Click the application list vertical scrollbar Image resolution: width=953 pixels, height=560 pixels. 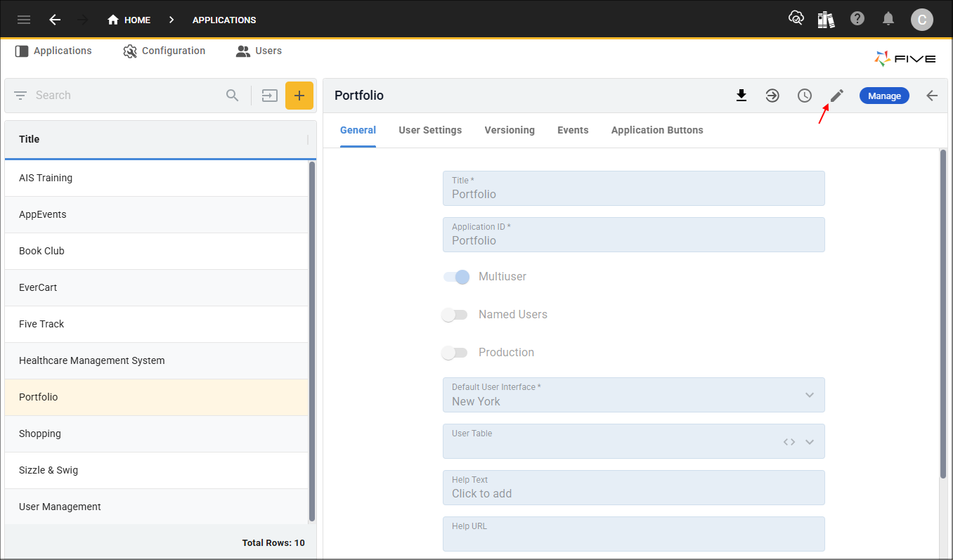(312, 341)
